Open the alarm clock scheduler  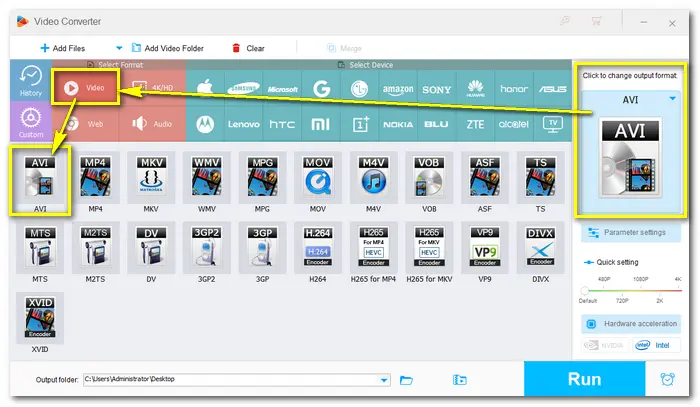667,379
